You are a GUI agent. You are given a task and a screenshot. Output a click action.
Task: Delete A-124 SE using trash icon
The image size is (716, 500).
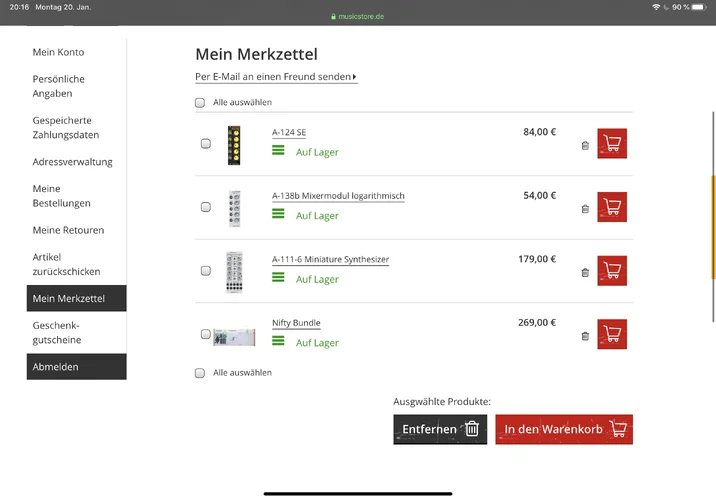(x=585, y=145)
